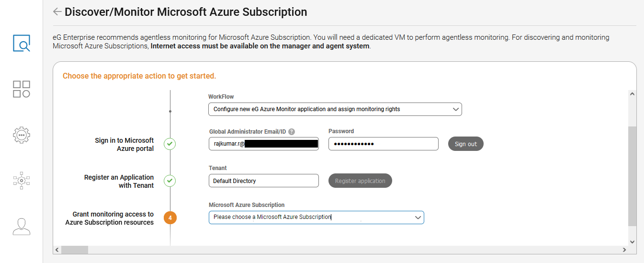Expand the WorkFlow dropdown
Viewport: 644px width, 263px height.
335,109
